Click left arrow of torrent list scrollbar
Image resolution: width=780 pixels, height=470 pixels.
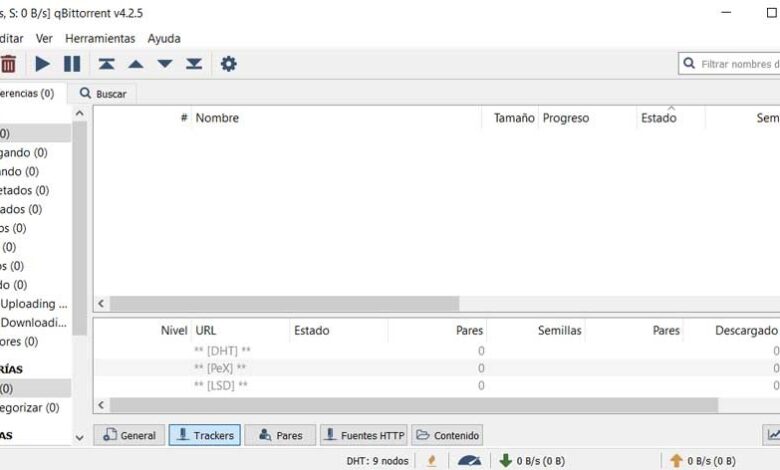[x=101, y=303]
